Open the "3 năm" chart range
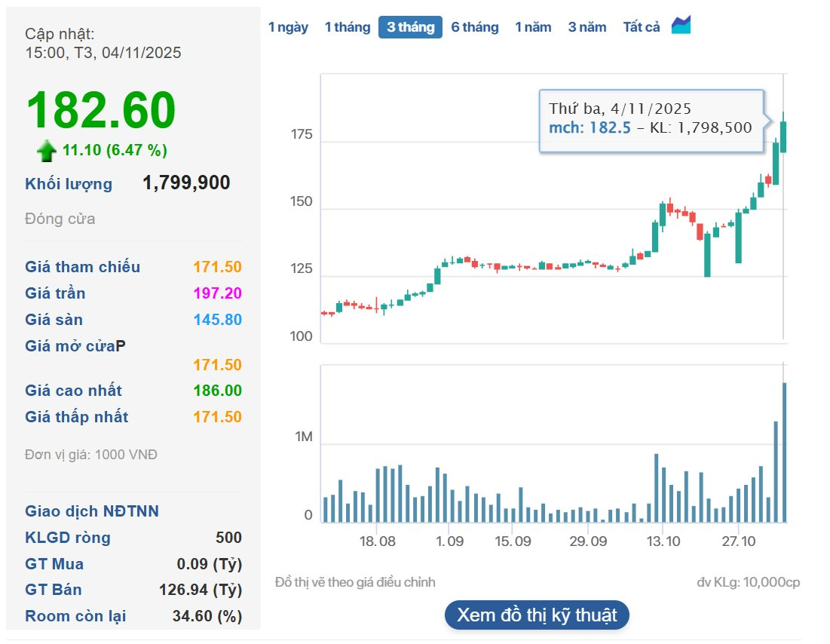830x644 pixels. [x=587, y=27]
